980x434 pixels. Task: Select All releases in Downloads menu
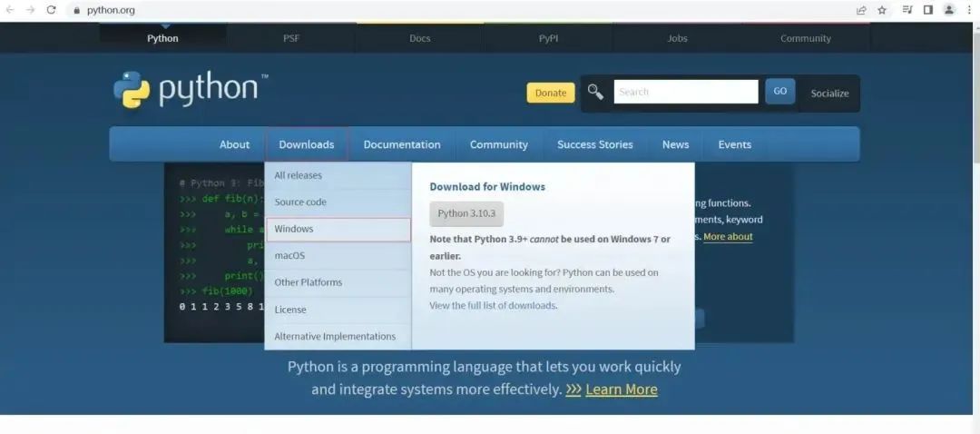[x=338, y=175]
